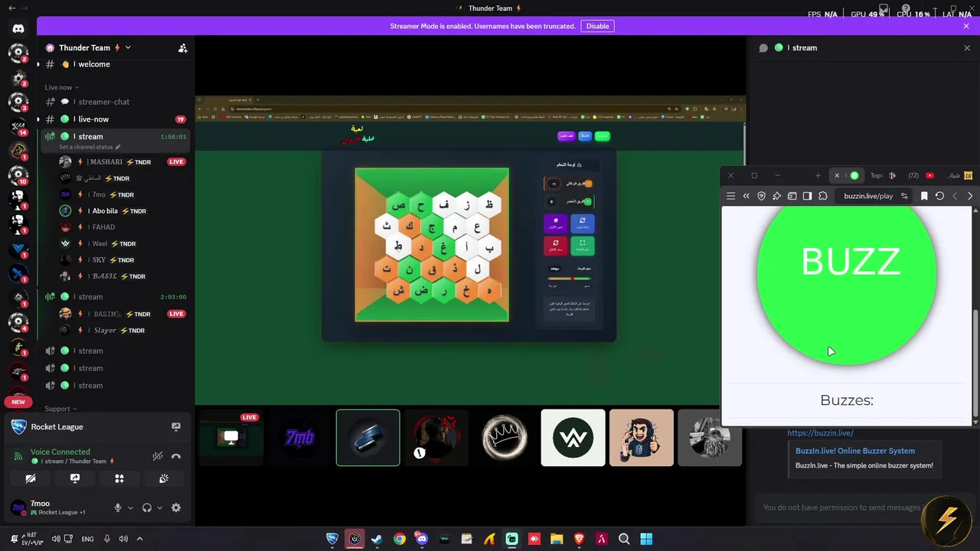Screen dimensions: 980x551
Task: Open Discord direct messages home icon
Action: point(18,28)
